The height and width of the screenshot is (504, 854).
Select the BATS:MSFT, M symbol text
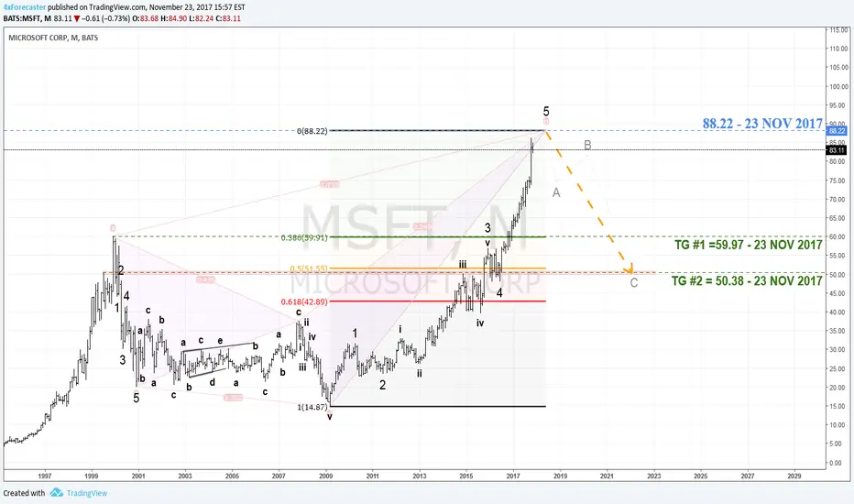(x=27, y=18)
